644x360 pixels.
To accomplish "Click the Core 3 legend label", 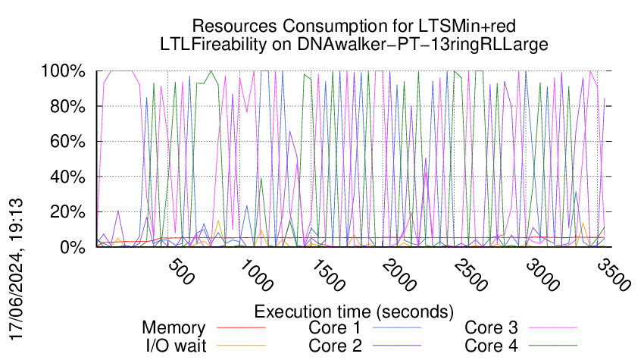I will point(491,327).
